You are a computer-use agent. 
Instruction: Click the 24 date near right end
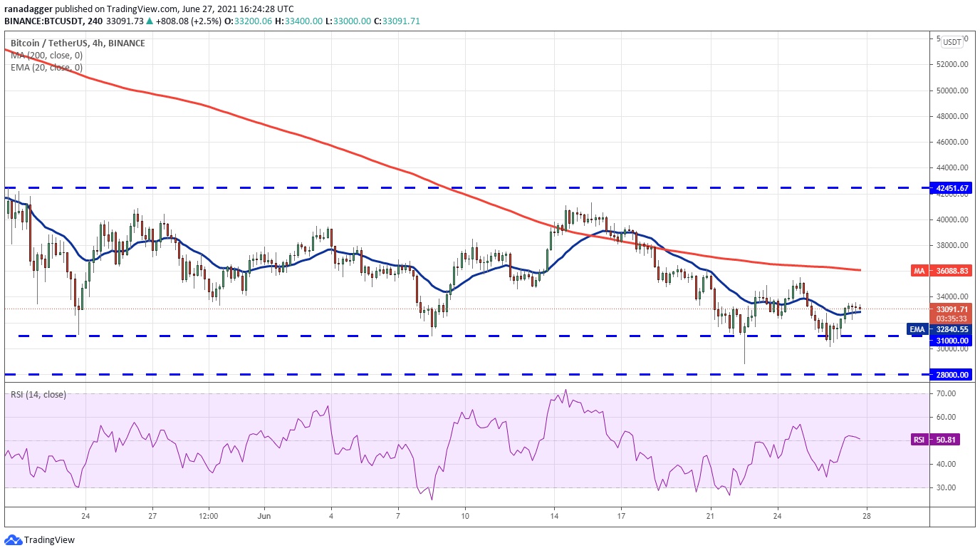pyautogui.click(x=778, y=516)
